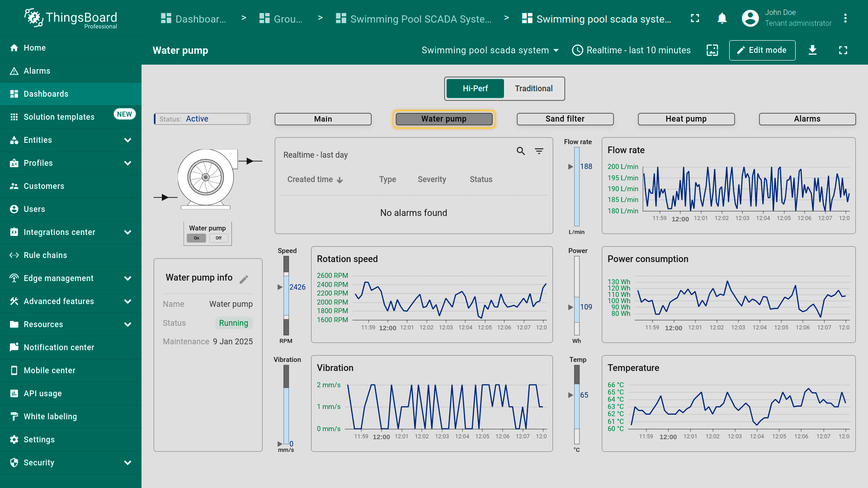Export dashboard with download icon
This screenshot has height=488, width=868.
click(x=812, y=50)
